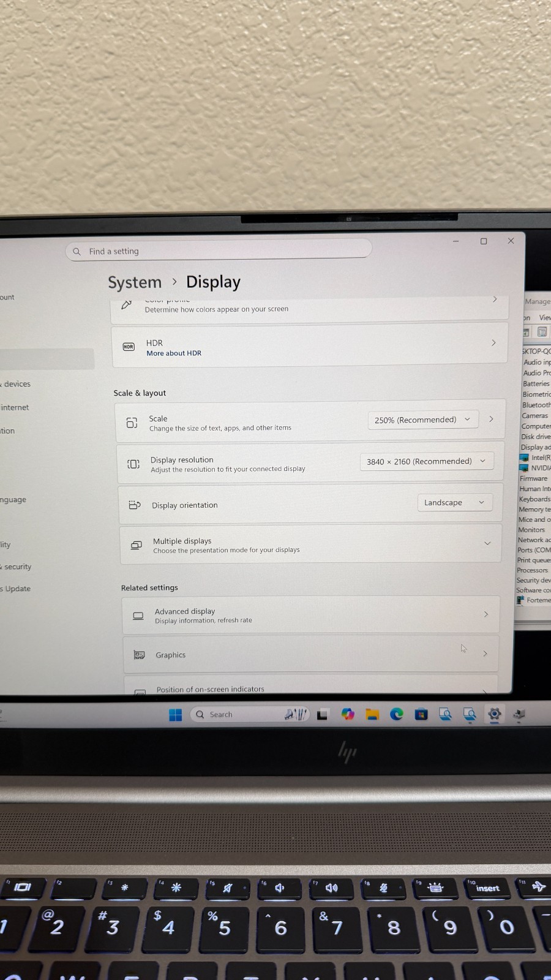The height and width of the screenshot is (980, 551).
Task: Open Microsoft Store from taskbar
Action: point(421,714)
